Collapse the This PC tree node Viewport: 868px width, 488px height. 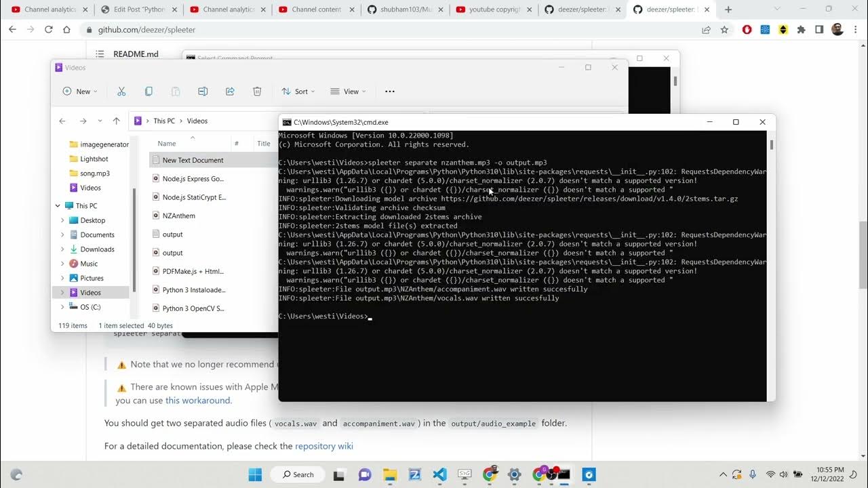[x=58, y=206]
